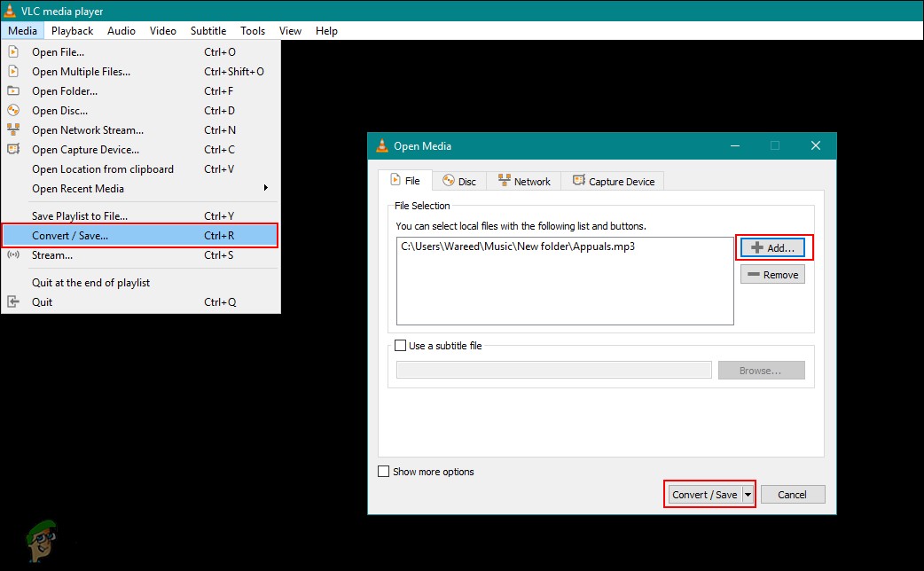Choose Open Folder... entry

[x=140, y=90]
